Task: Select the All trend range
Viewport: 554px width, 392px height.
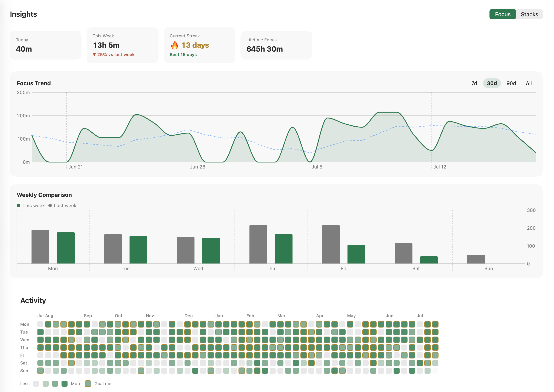Action: (529, 83)
